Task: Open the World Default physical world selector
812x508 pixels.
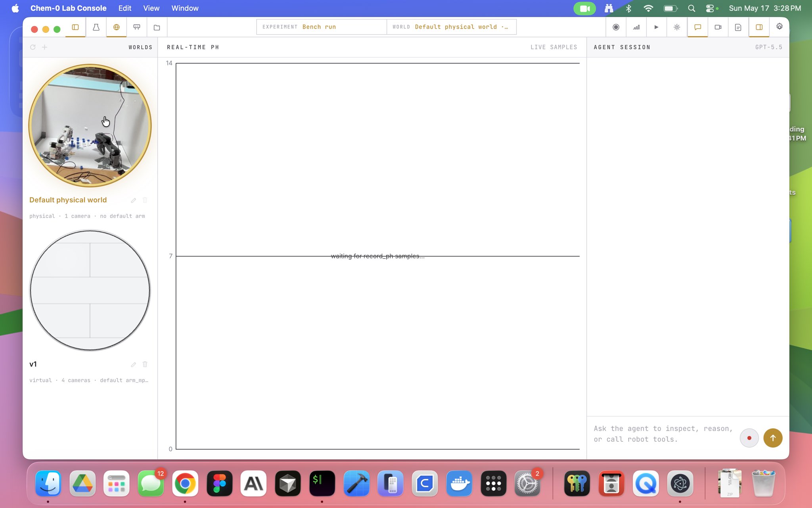Action: pyautogui.click(x=452, y=27)
